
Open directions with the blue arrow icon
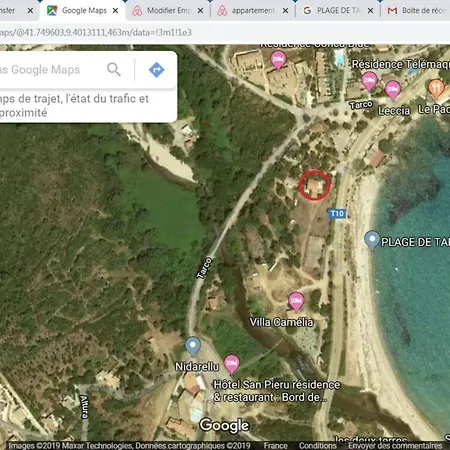pyautogui.click(x=156, y=70)
